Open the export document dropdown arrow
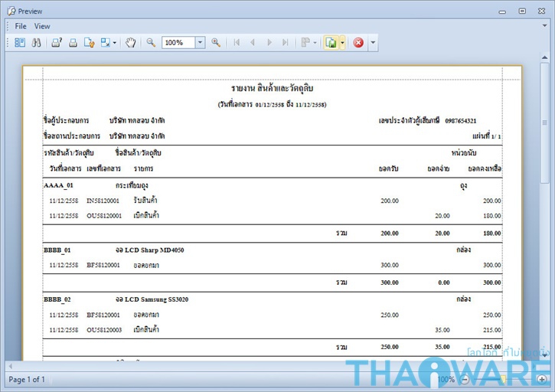This screenshot has height=392, width=555. 342,43
